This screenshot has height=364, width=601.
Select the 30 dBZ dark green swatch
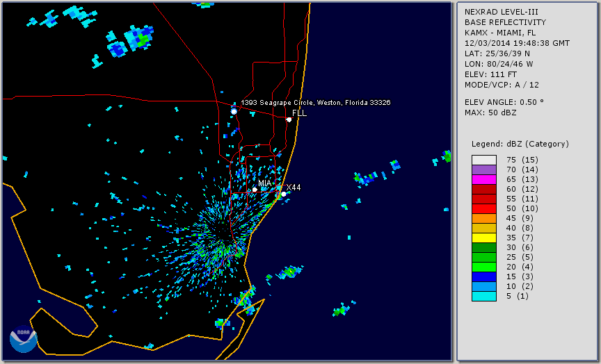pyautogui.click(x=483, y=247)
